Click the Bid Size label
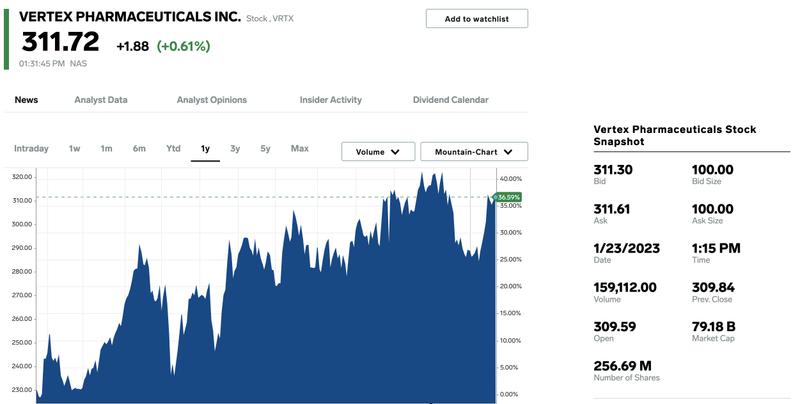 point(706,181)
